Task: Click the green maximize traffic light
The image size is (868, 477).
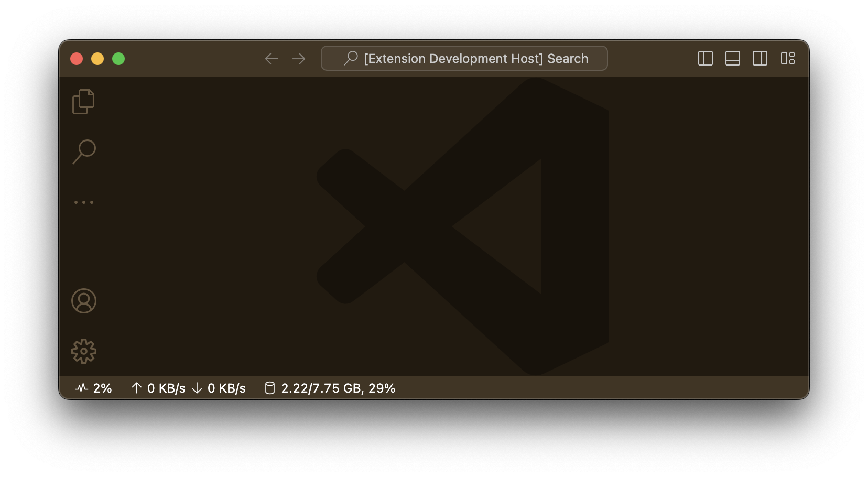Action: point(118,59)
